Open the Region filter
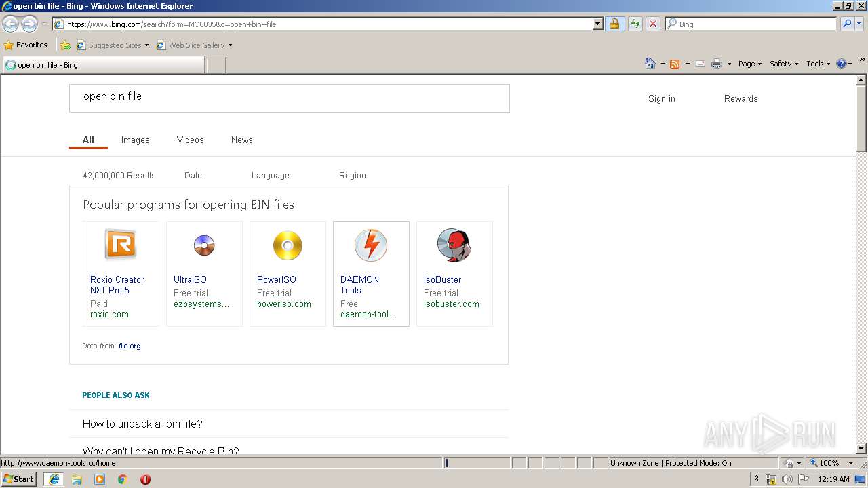This screenshot has height=488, width=868. 352,175
